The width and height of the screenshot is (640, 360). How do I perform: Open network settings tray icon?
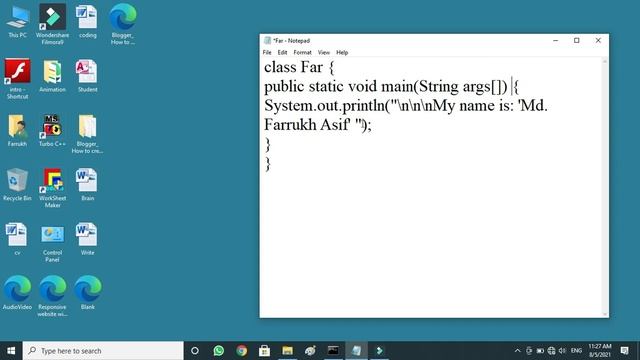pos(551,351)
